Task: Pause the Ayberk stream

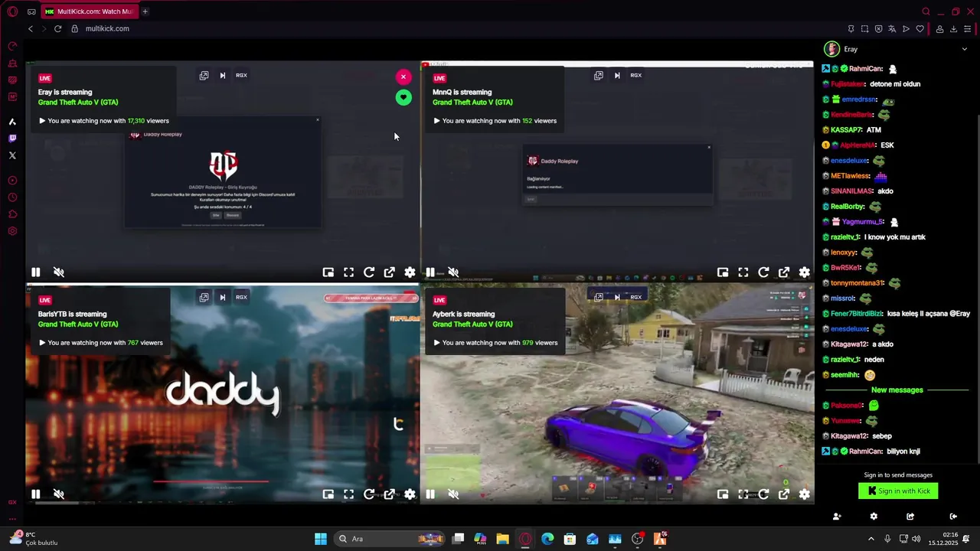Action: (430, 494)
